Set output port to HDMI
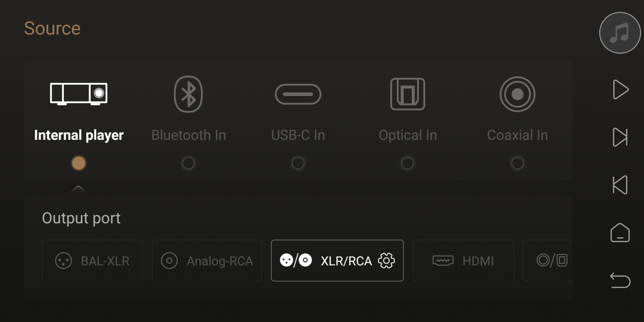 pos(463,260)
